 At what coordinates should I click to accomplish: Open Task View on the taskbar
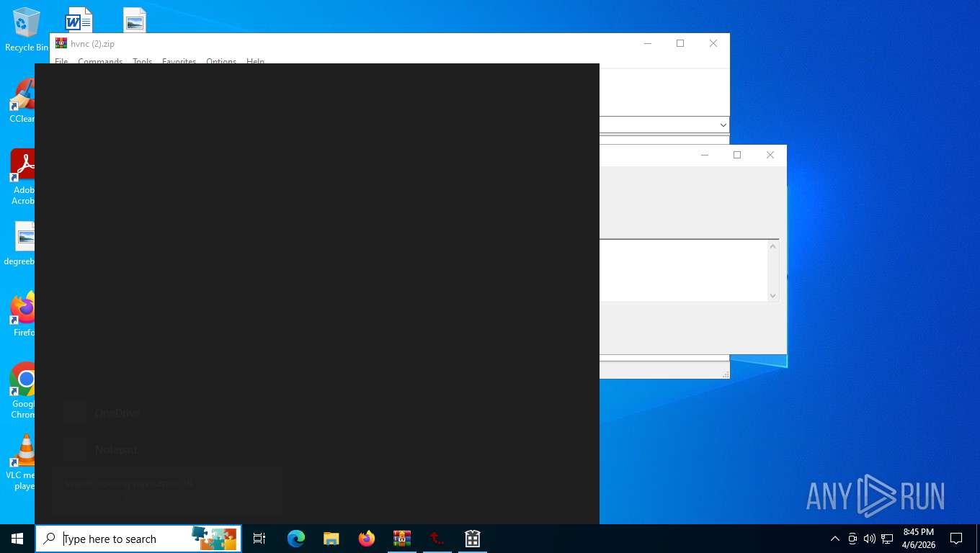pos(259,539)
